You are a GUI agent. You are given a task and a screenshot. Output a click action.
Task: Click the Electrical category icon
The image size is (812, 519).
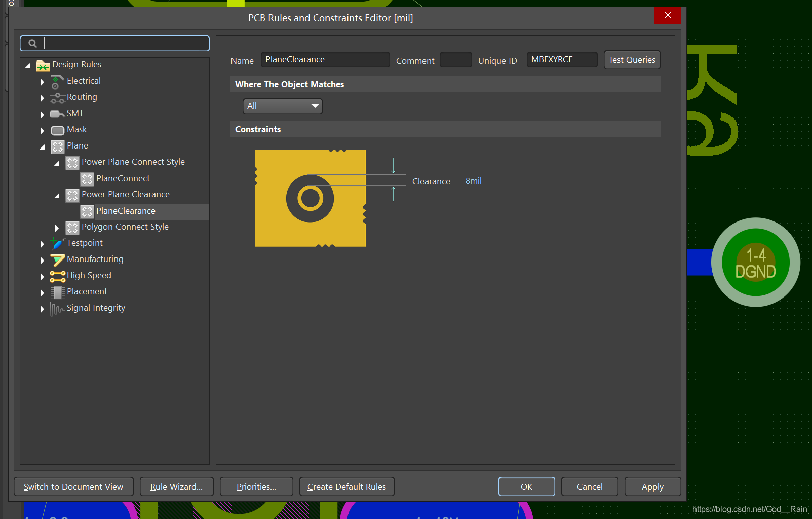57,82
